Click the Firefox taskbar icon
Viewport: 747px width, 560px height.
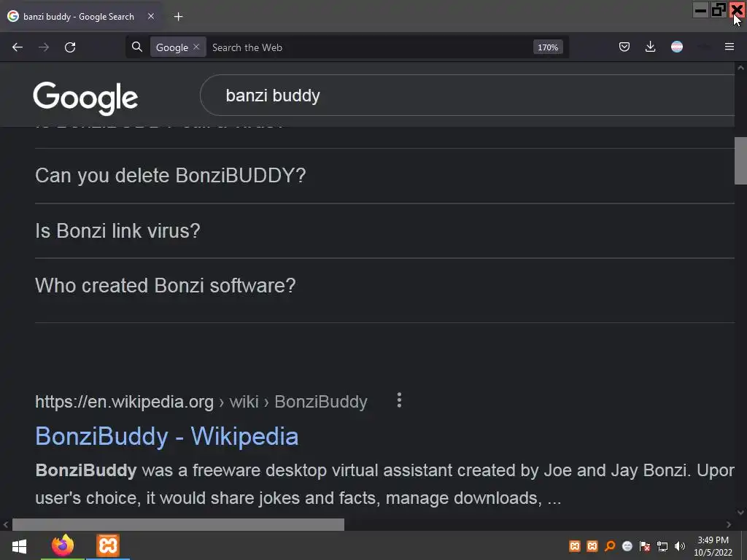63,545
